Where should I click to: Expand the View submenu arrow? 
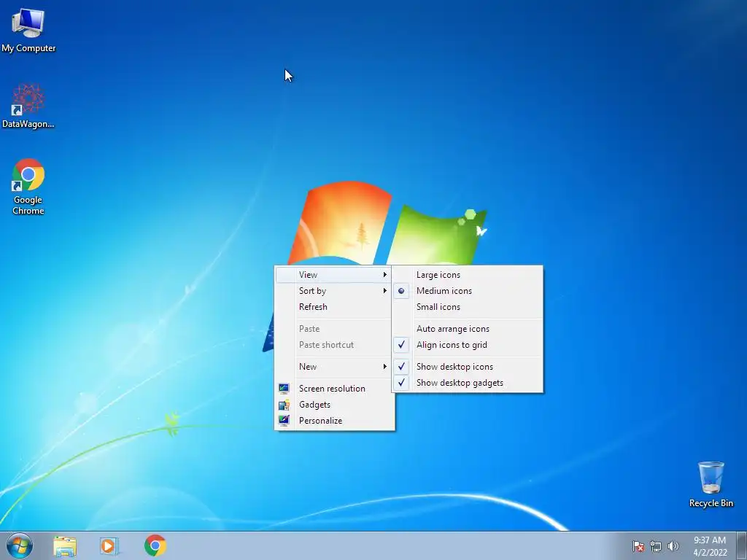point(385,275)
